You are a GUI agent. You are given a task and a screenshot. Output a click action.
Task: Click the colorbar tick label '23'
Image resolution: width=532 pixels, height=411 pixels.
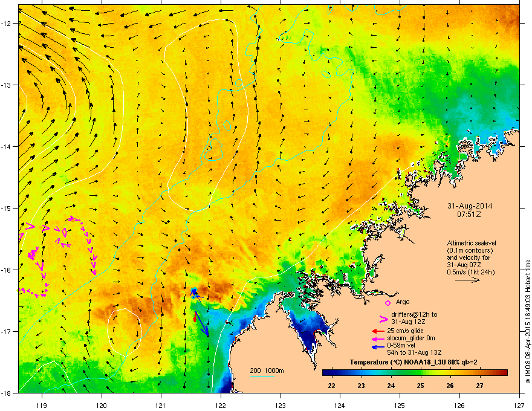point(362,386)
